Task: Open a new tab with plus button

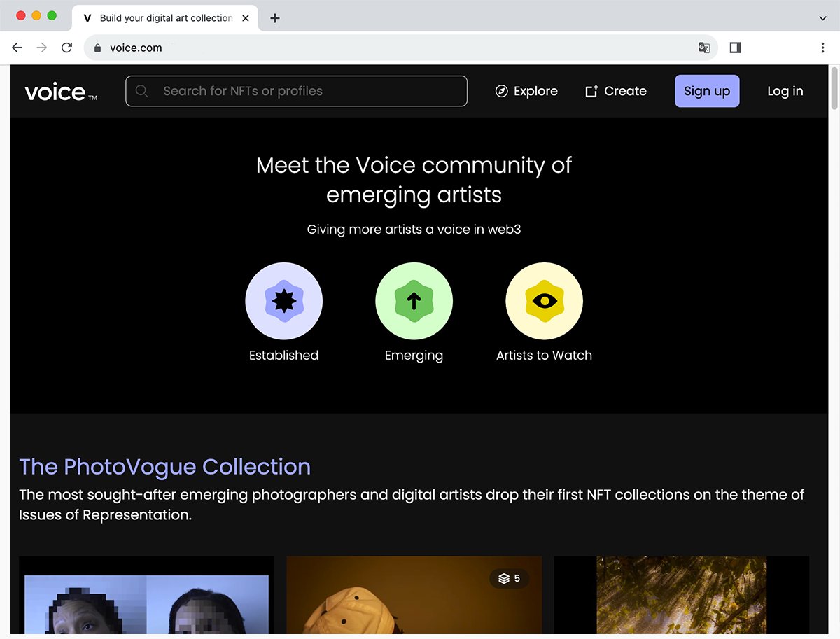Action: 275,18
